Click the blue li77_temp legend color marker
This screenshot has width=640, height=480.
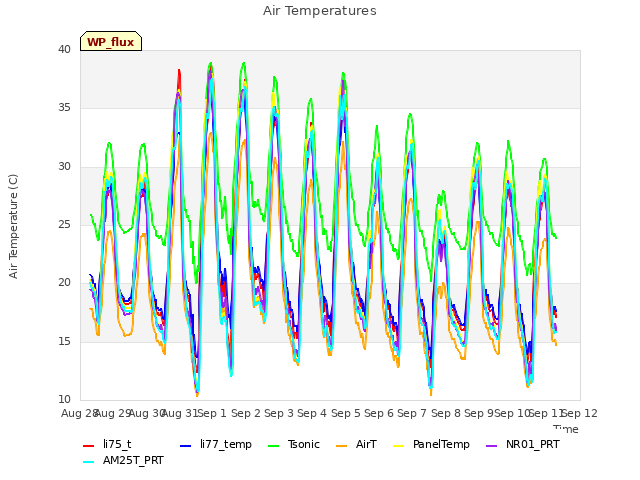pyautogui.click(x=186, y=445)
